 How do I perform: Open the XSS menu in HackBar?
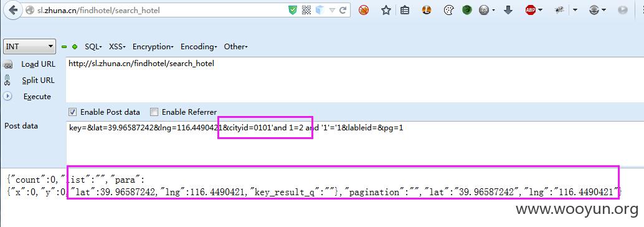pyautogui.click(x=117, y=47)
